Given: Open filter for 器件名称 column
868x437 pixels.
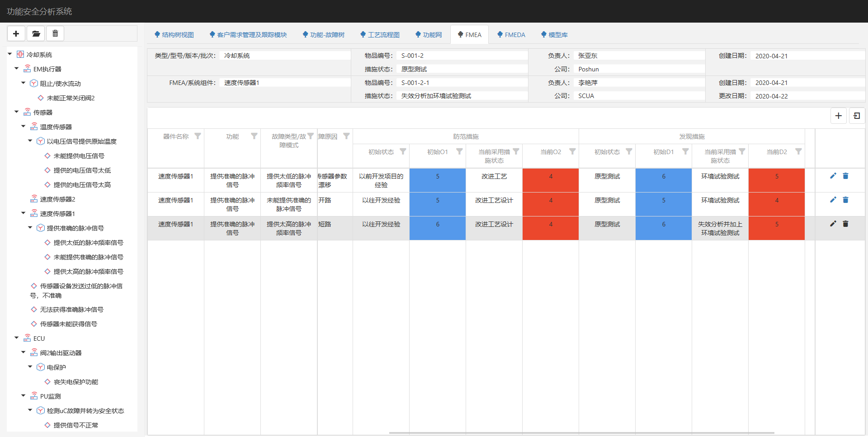Looking at the screenshot, I should [198, 136].
